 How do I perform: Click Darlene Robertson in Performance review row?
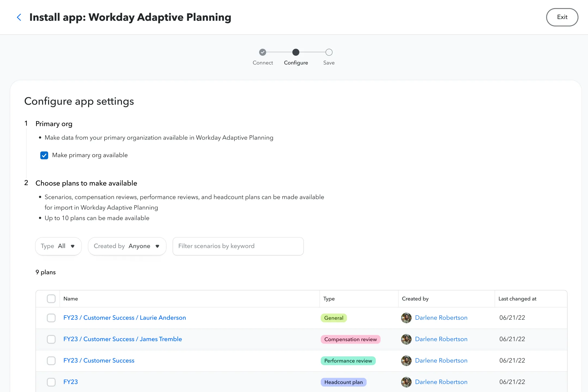(441, 360)
